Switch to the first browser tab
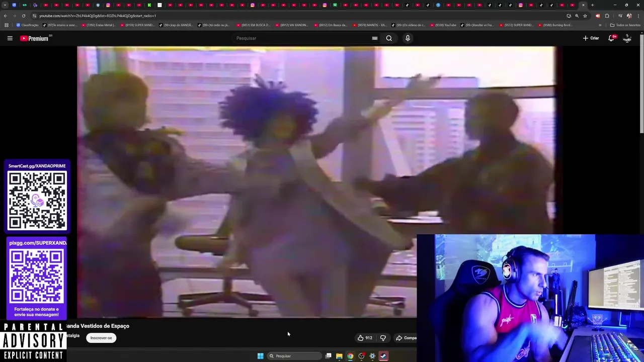The image size is (644, 362). pyautogui.click(x=14, y=5)
